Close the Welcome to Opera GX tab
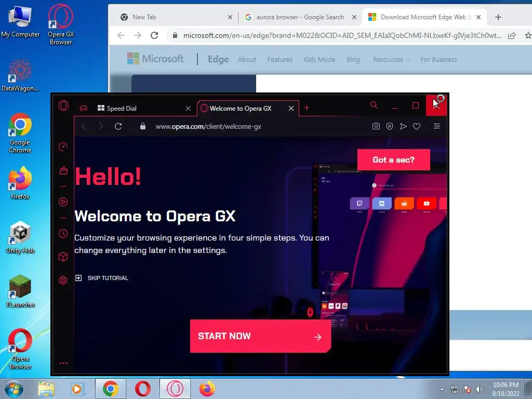Image resolution: width=532 pixels, height=399 pixels. 291,108
